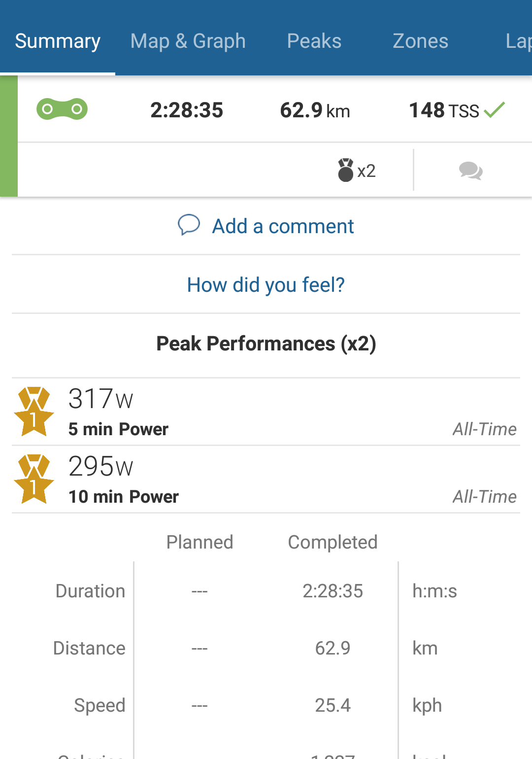The width and height of the screenshot is (532, 759).
Task: Switch to the Map & Graph tab
Action: (x=188, y=41)
